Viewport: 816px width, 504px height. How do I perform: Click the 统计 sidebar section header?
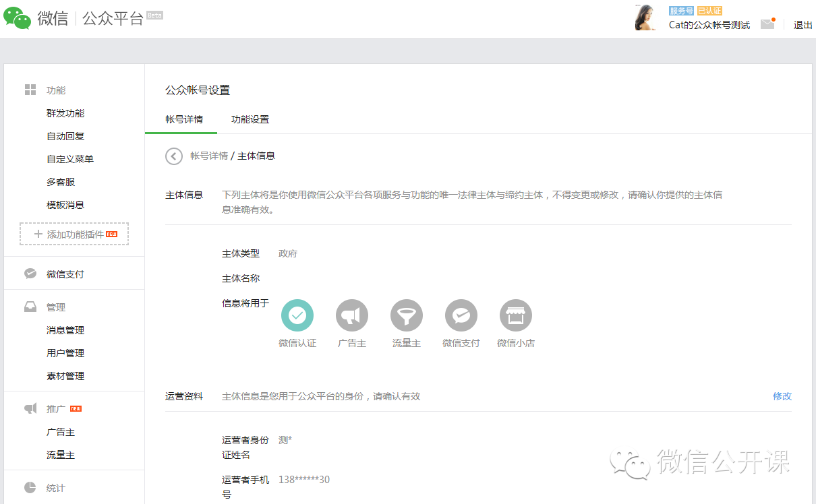click(x=56, y=488)
